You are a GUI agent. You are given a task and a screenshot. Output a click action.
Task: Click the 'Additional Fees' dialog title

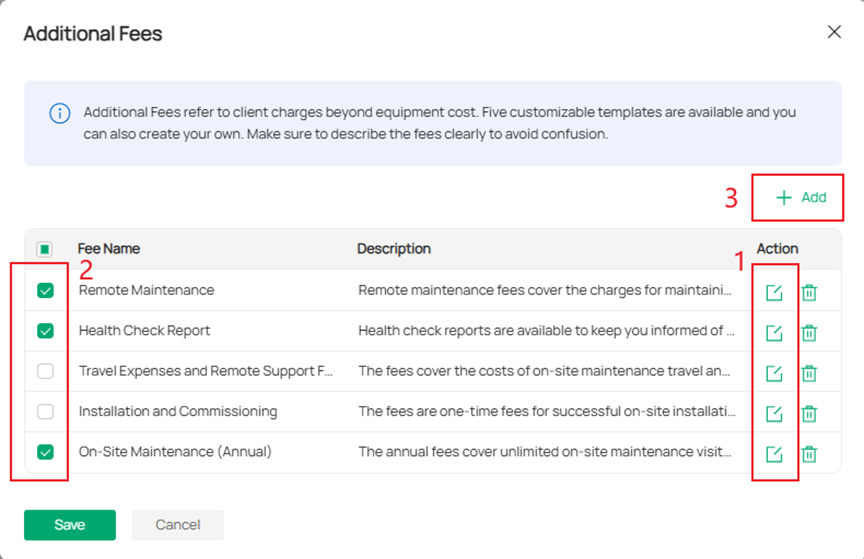[x=93, y=34]
